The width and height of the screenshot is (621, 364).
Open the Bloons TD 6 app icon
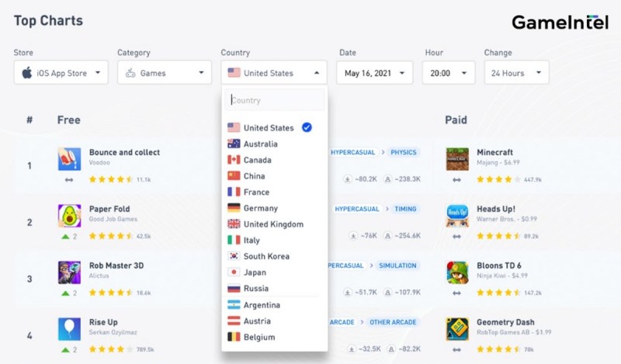457,272
